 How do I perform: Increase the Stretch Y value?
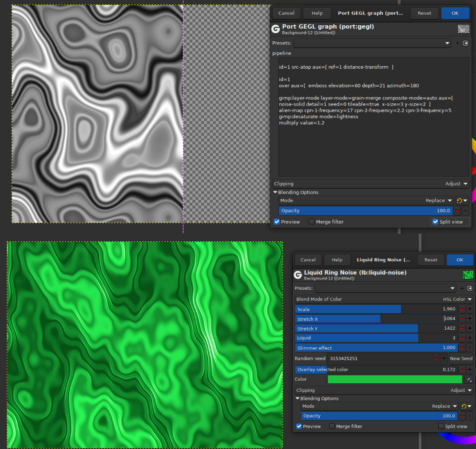[470, 329]
